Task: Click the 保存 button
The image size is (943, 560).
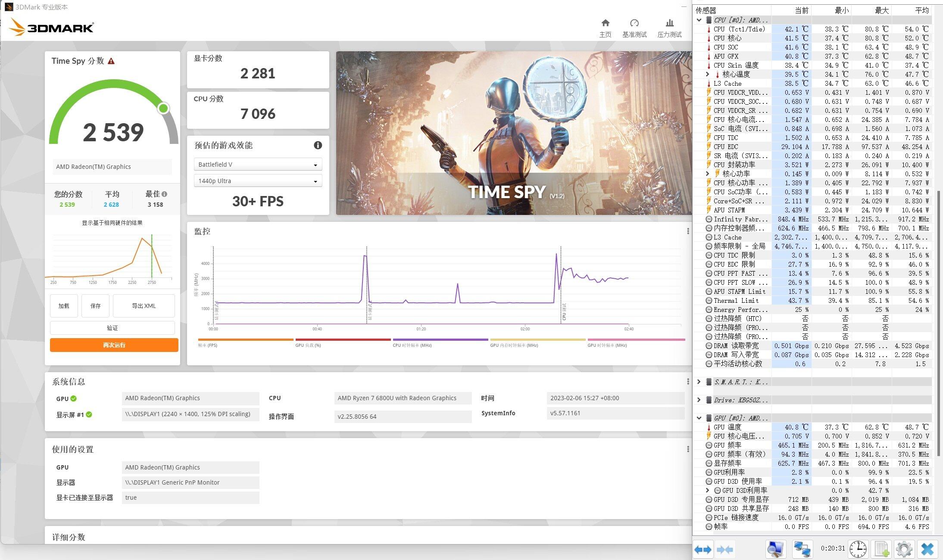Action: (x=95, y=306)
